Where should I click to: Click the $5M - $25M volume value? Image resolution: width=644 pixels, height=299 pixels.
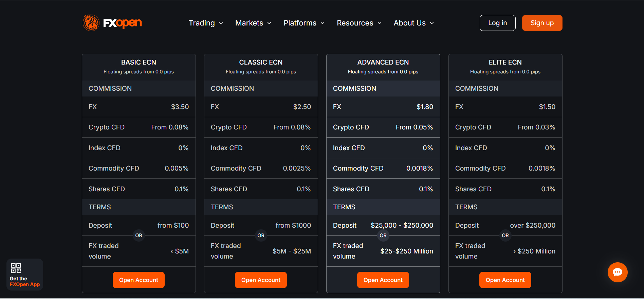pos(292,251)
